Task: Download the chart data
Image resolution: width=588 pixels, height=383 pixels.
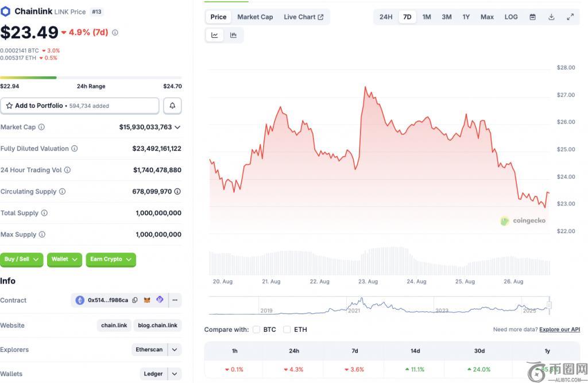Action: pyautogui.click(x=551, y=17)
